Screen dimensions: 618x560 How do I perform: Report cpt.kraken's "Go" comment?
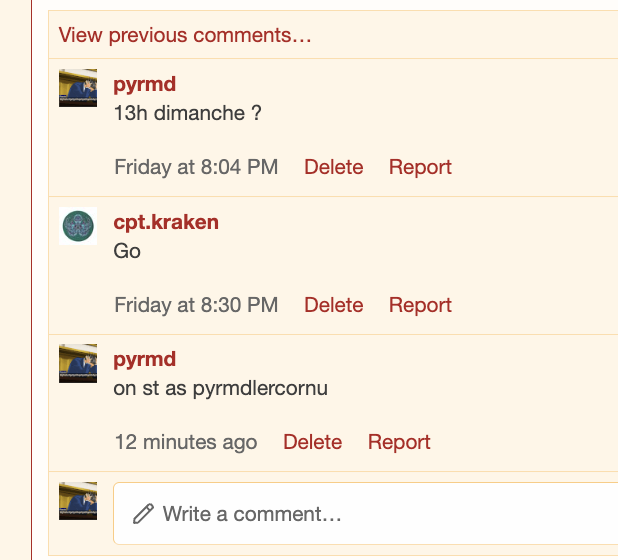(x=420, y=305)
